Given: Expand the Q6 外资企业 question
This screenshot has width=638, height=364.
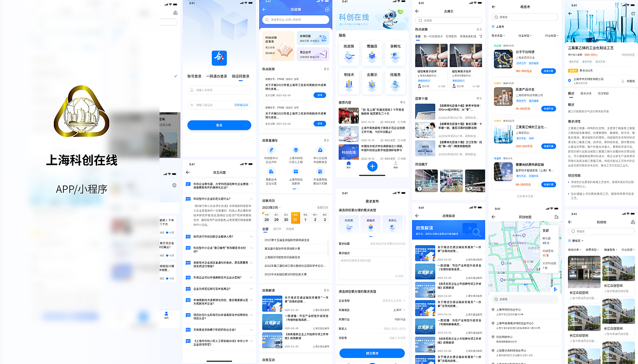Looking at the screenshot, I should [251, 278].
